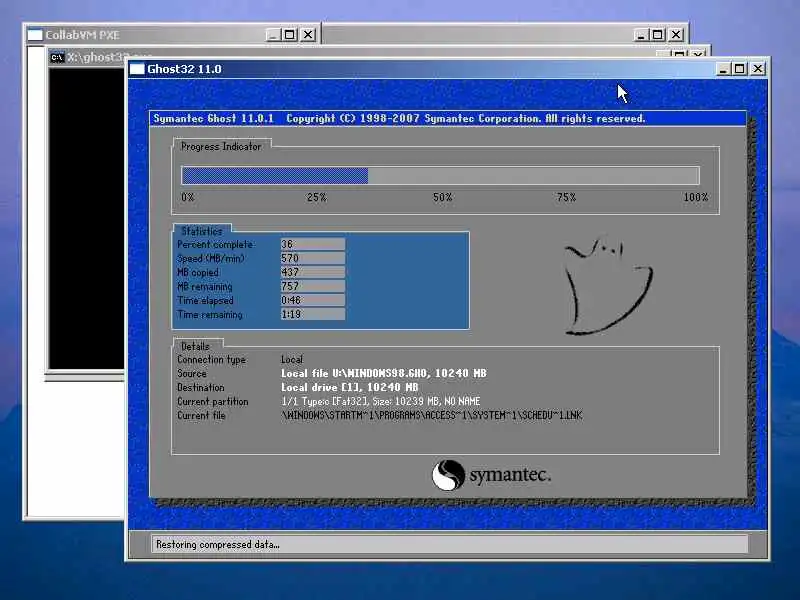Maximize the CollabVM PXE window
The height and width of the screenshot is (600, 800).
(289, 35)
